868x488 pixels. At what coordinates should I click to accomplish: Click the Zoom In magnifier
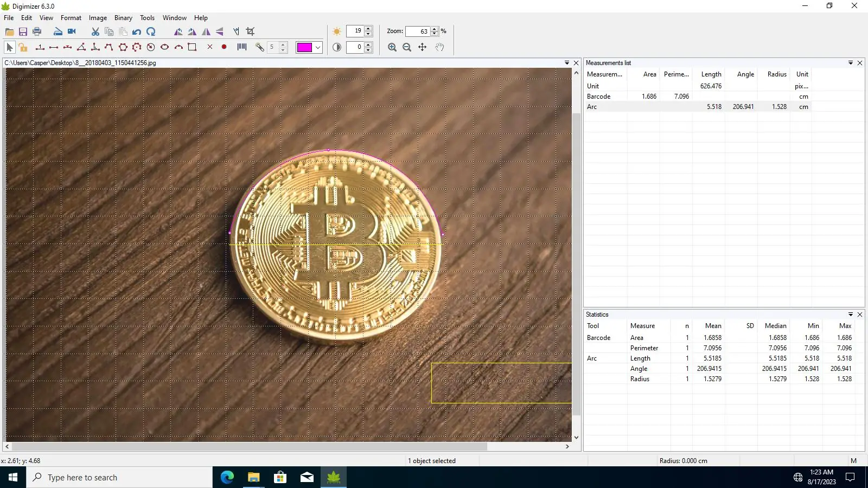(392, 47)
